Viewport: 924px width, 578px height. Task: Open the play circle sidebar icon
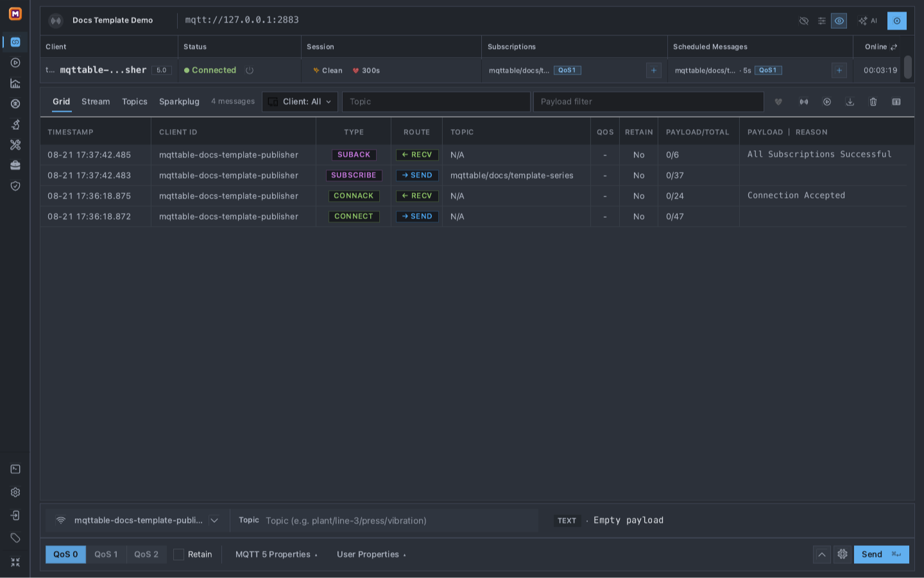15,63
